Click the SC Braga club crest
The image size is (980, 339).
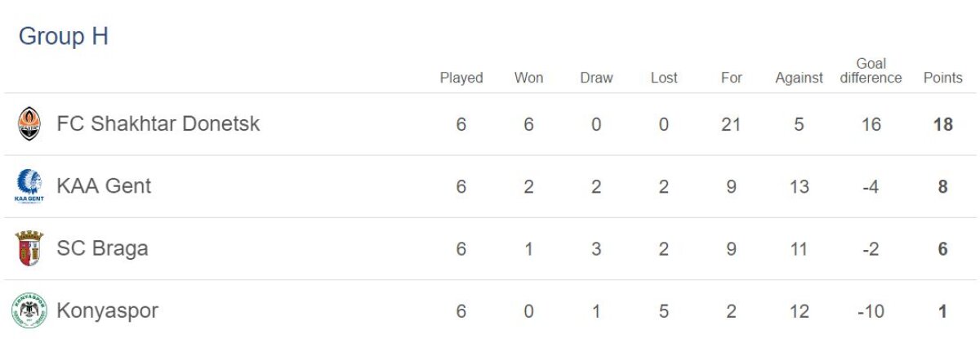point(29,248)
